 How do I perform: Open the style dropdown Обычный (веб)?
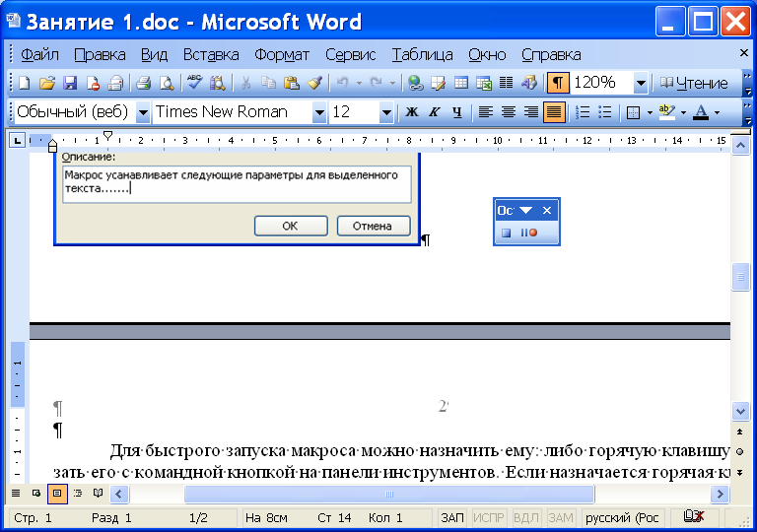tap(143, 112)
